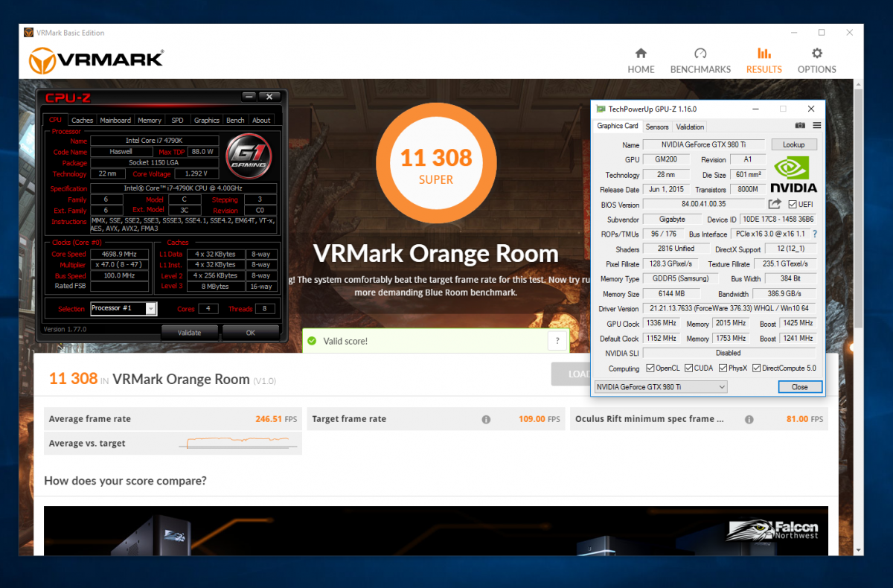Click the G1 Gaming logo in CPU-Z

click(249, 156)
